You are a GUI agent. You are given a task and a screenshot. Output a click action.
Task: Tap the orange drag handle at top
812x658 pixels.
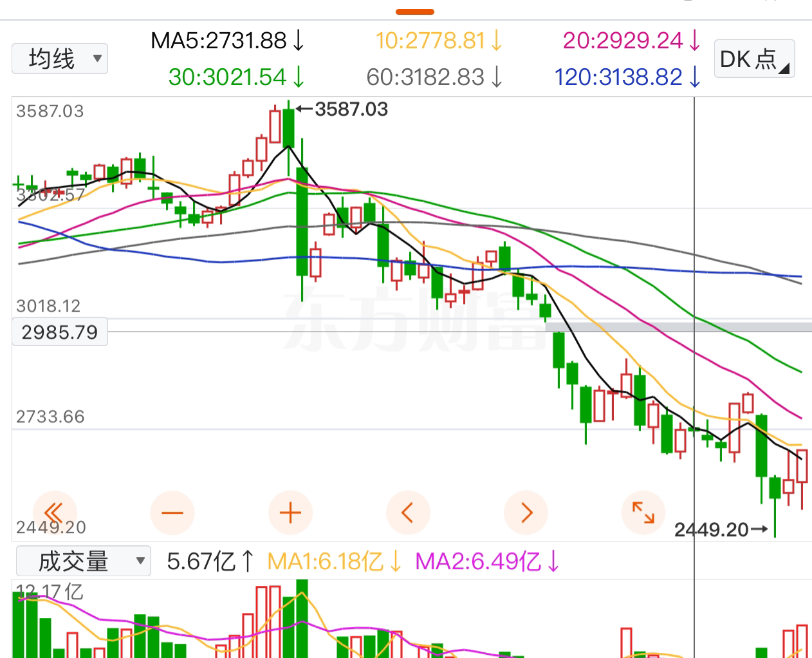(415, 12)
